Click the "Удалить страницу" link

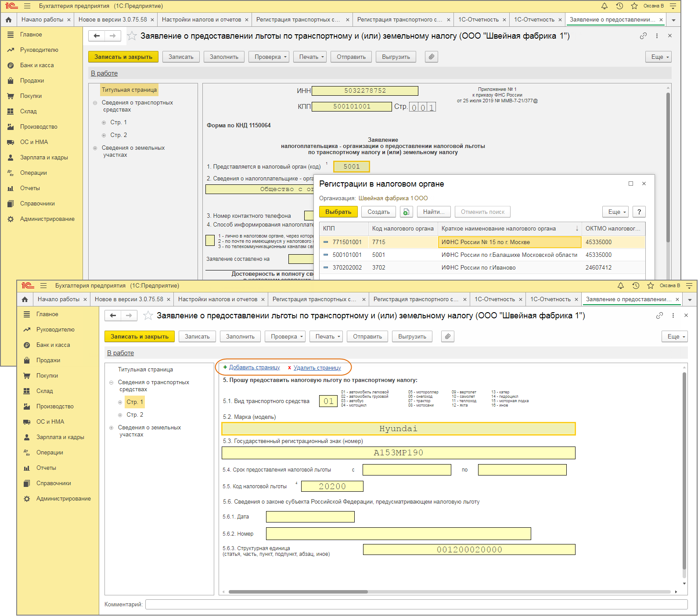[x=317, y=368]
